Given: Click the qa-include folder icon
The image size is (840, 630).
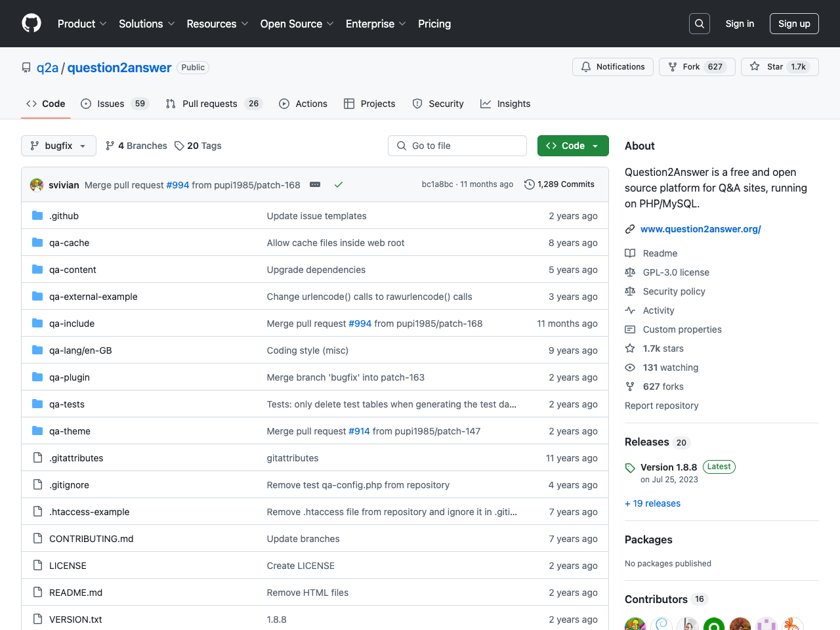Looking at the screenshot, I should pyautogui.click(x=37, y=323).
